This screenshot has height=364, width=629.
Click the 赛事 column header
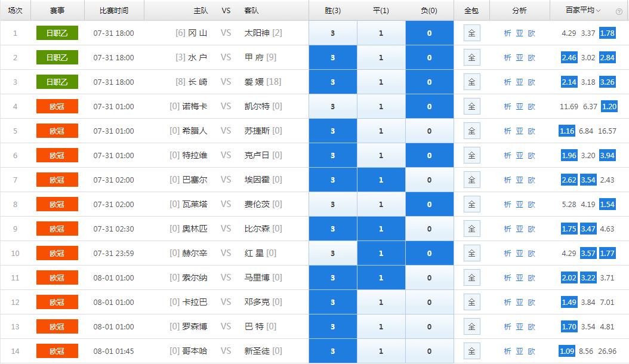[x=57, y=10]
